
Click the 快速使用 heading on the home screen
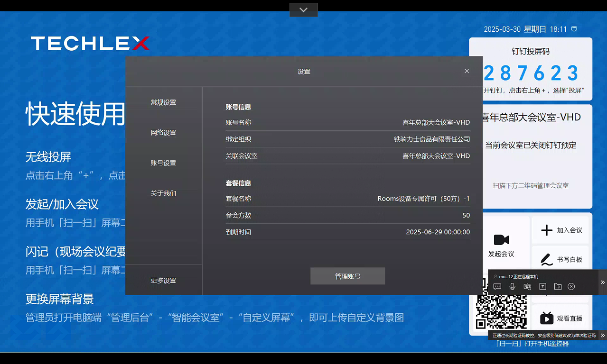[x=75, y=114]
